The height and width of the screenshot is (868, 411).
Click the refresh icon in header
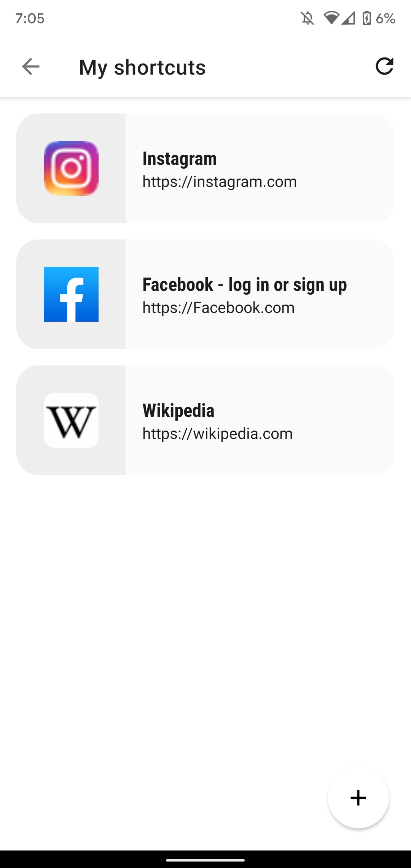click(384, 66)
